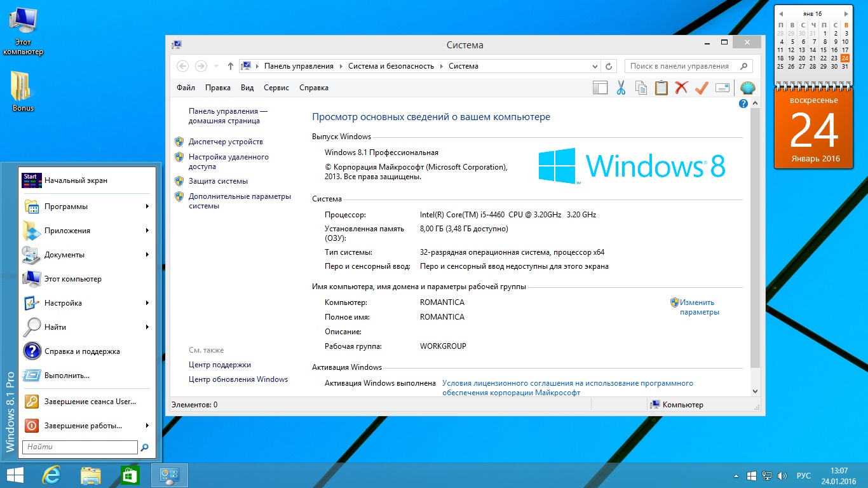
Task: Open File Explorer from taskbar
Action: (90, 475)
